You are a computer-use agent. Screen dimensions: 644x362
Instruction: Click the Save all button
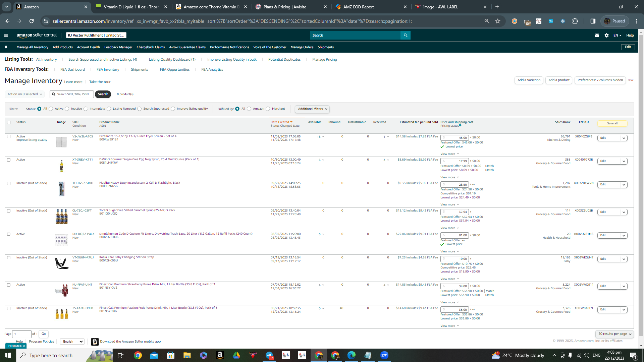612,123
